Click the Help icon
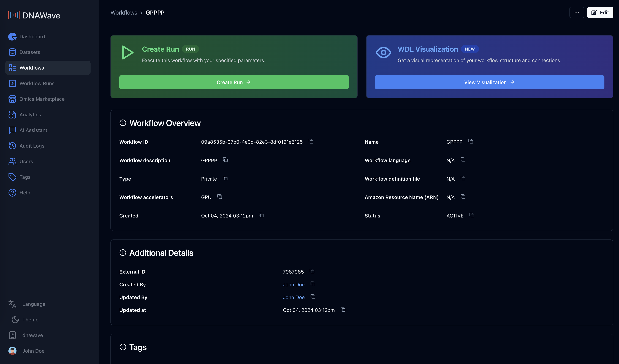The height and width of the screenshot is (364, 619). [13, 193]
